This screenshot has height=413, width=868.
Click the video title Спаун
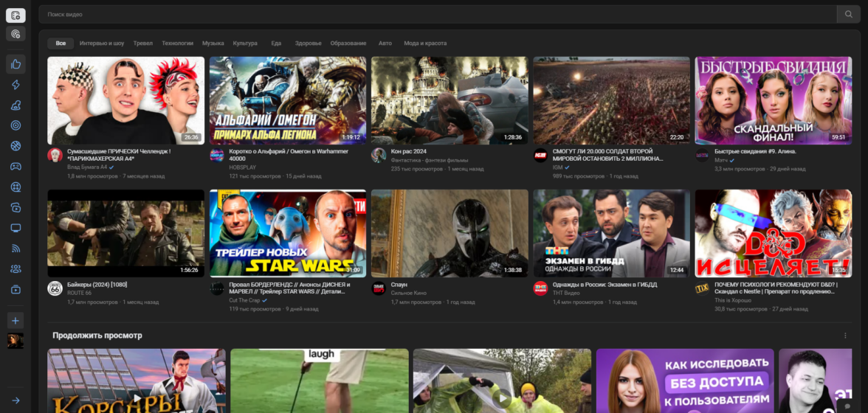tap(399, 285)
